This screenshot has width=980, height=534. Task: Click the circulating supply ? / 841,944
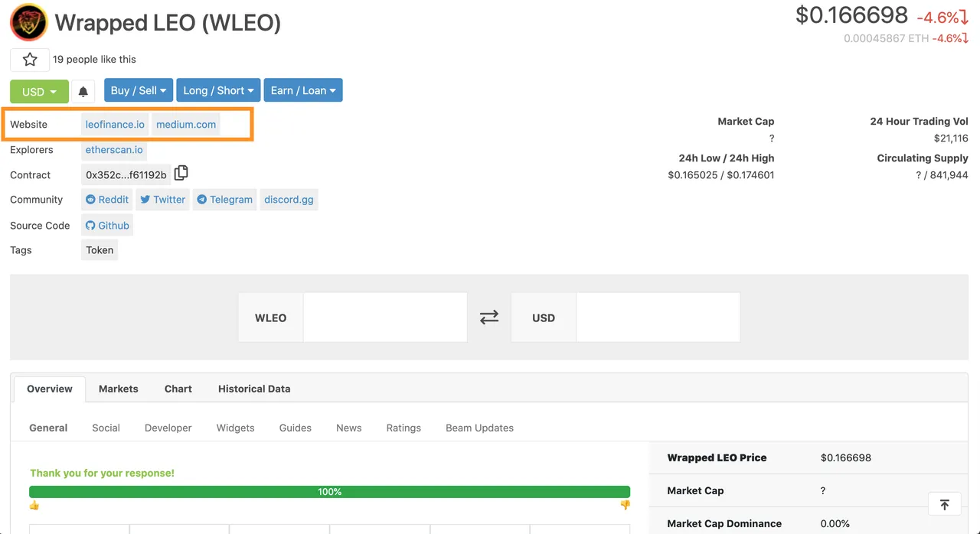coord(942,175)
